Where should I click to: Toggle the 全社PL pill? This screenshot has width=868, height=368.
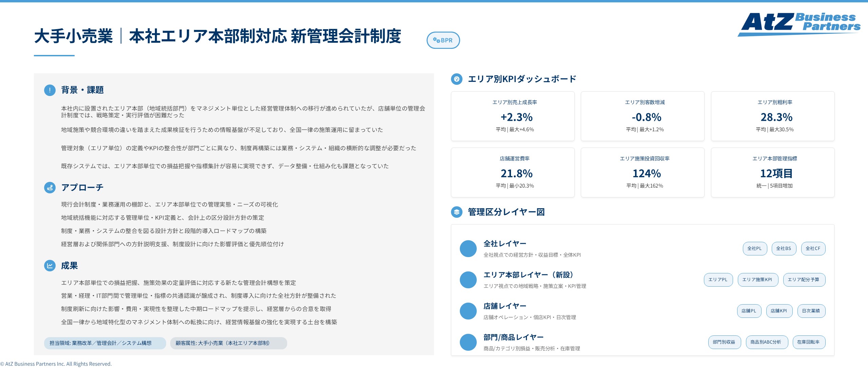[x=755, y=248]
